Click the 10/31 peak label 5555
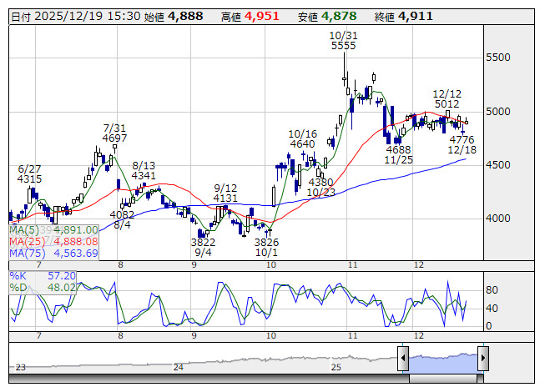Image resolution: width=545 pixels, height=392 pixels. tap(343, 46)
